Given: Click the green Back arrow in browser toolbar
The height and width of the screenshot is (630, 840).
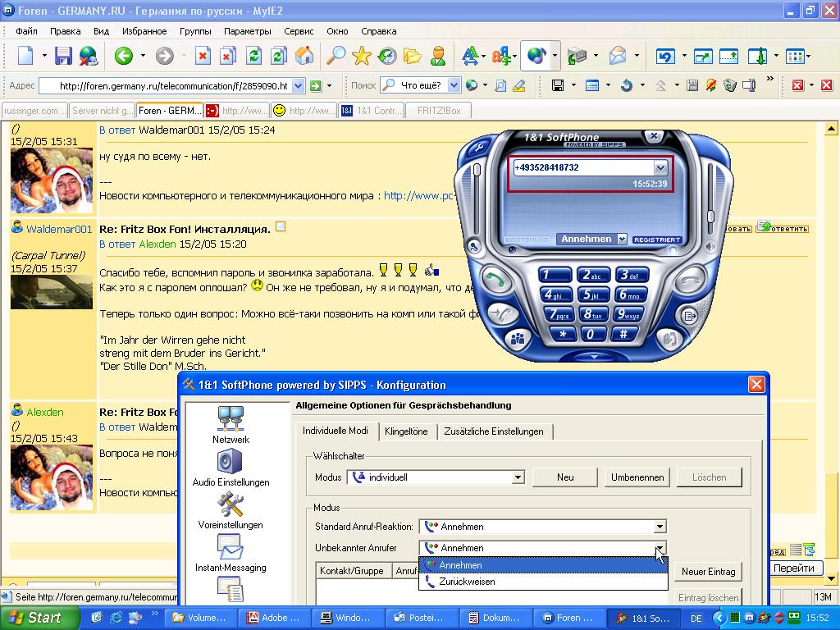Looking at the screenshot, I should pyautogui.click(x=124, y=56).
